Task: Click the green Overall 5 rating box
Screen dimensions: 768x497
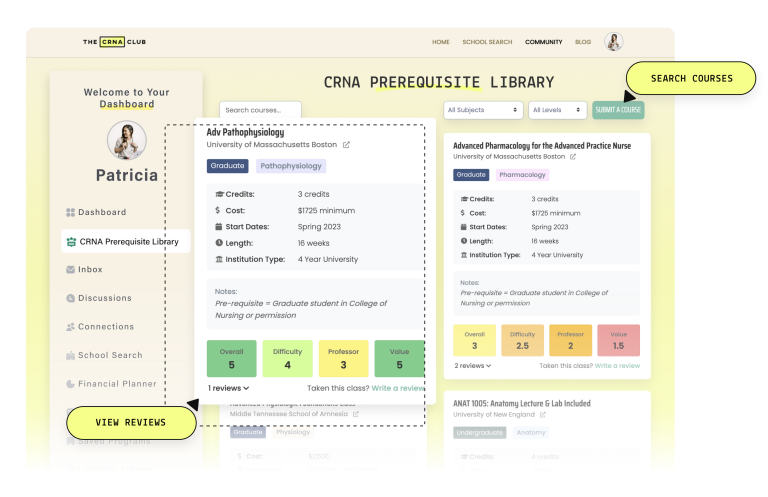Action: [232, 359]
